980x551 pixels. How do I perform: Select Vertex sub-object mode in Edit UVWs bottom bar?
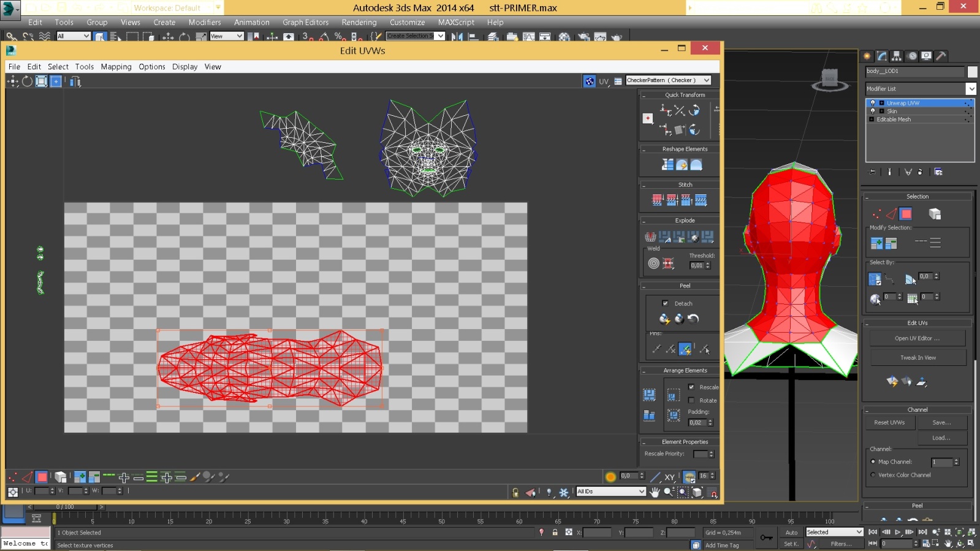pos(13,477)
